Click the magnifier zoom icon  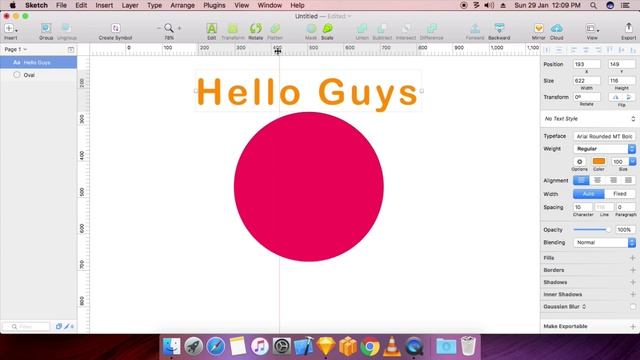[x=169, y=28]
